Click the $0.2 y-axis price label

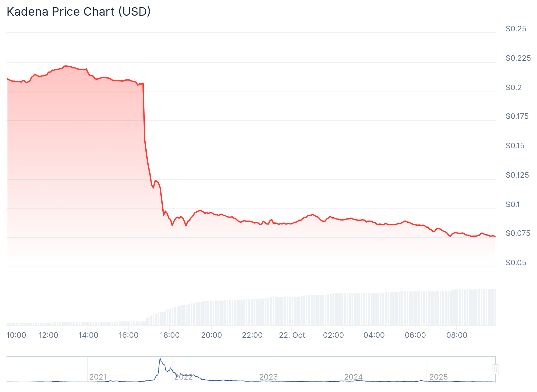tap(513, 88)
